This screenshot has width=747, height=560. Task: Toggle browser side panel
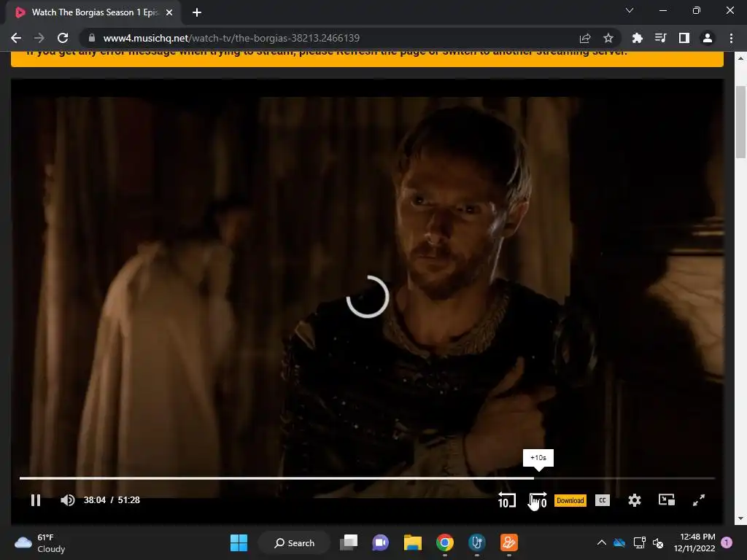684,38
